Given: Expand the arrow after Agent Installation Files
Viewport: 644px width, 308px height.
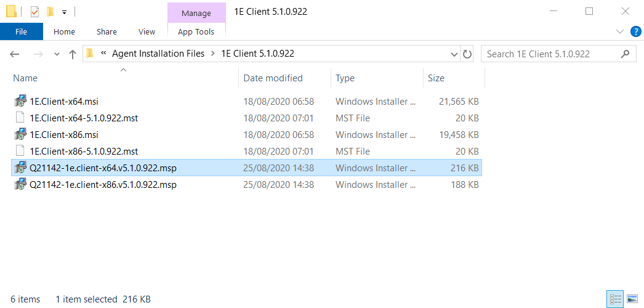Looking at the screenshot, I should point(213,54).
